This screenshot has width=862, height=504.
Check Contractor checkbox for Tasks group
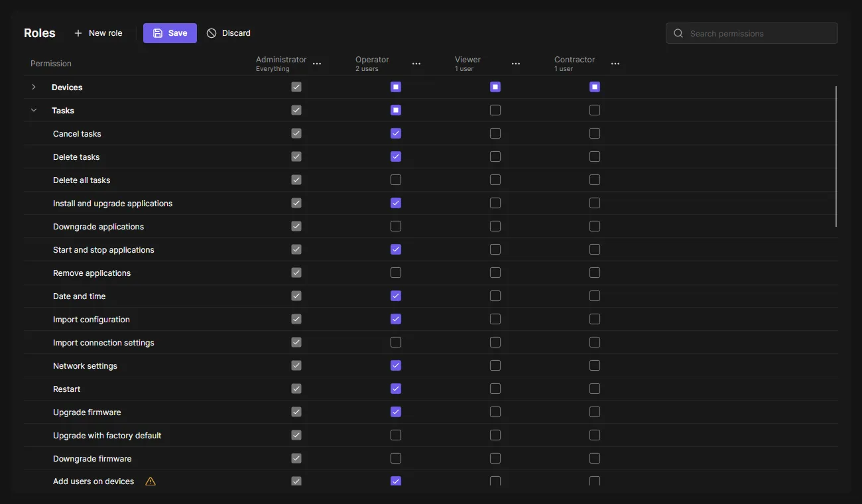(x=595, y=110)
